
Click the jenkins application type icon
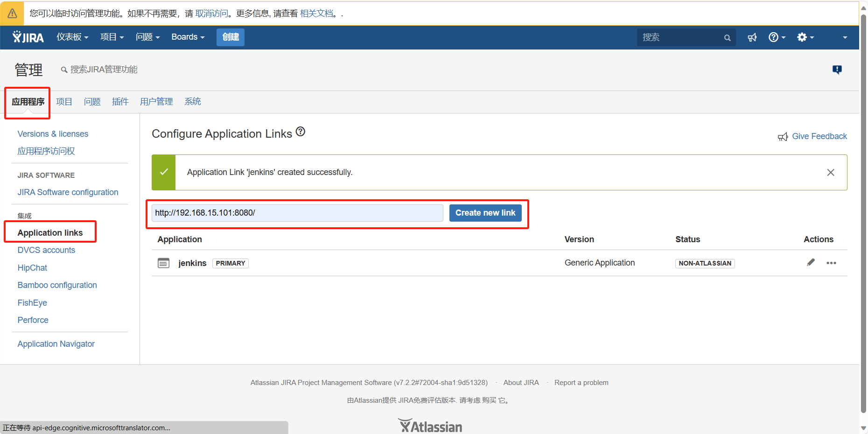[163, 263]
